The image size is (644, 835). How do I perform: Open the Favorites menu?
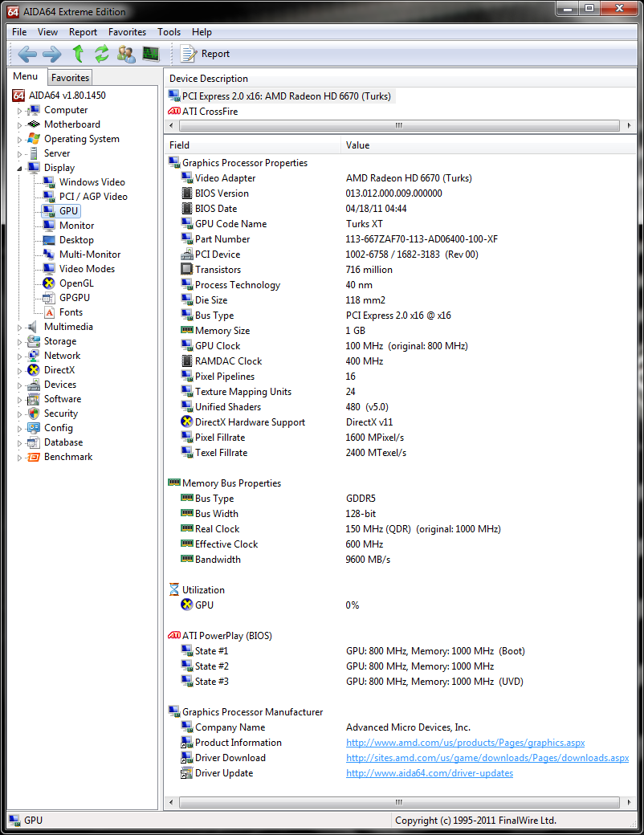pyautogui.click(x=127, y=32)
